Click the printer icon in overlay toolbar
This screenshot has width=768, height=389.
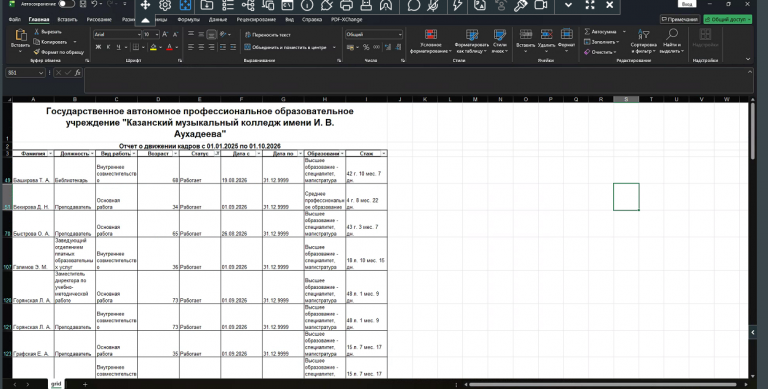tap(346, 5)
